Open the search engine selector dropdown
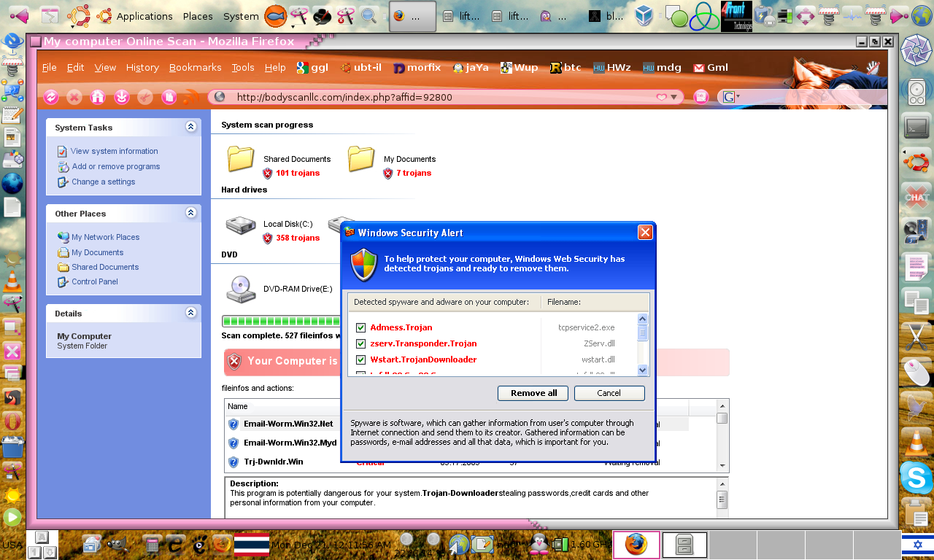This screenshot has height=560, width=934. (730, 96)
